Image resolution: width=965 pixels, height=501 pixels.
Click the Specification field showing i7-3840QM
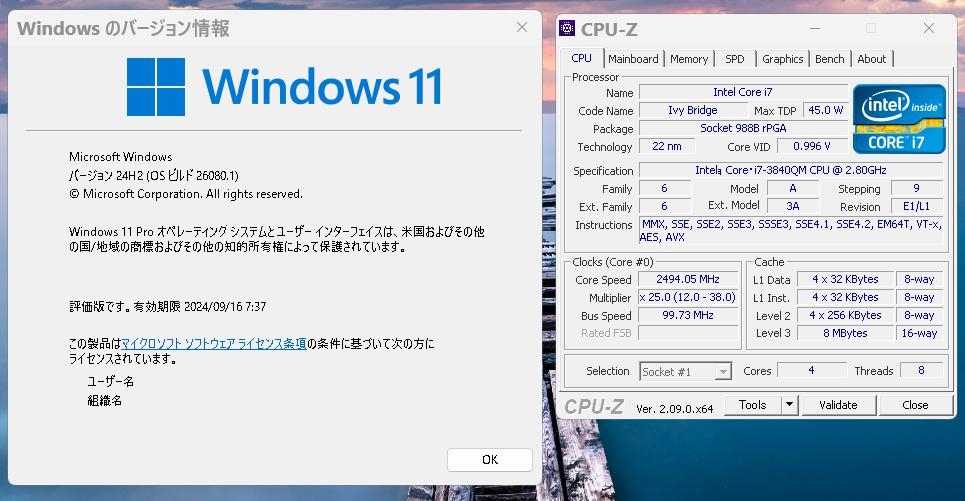(x=791, y=170)
